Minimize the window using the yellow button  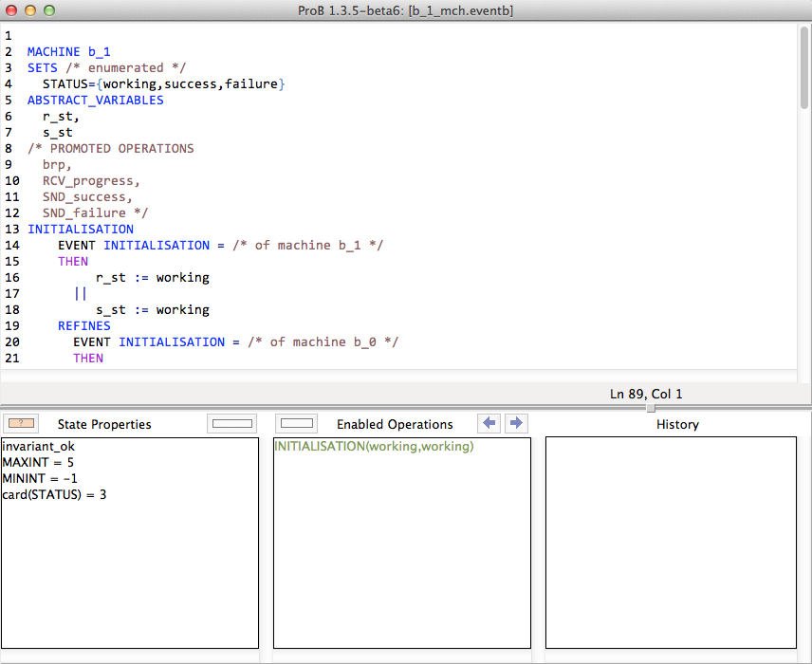point(30,9)
